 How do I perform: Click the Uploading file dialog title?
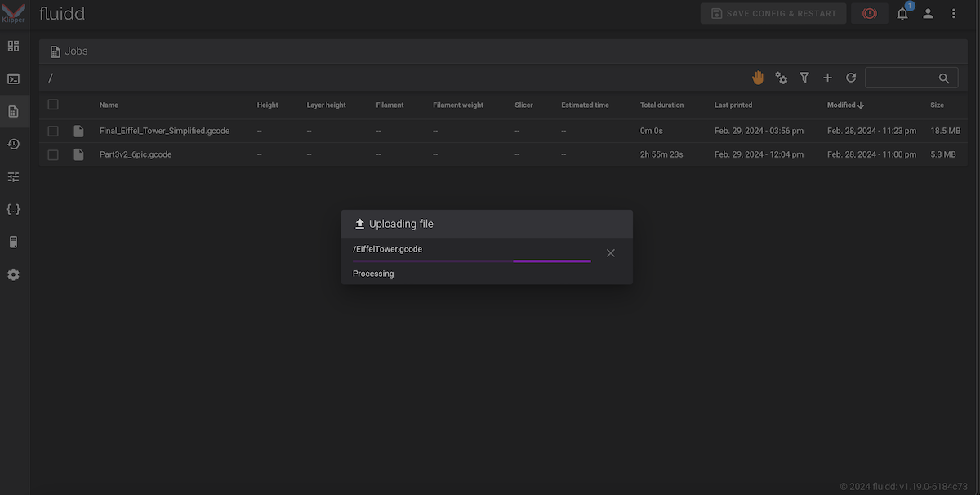[x=401, y=224]
